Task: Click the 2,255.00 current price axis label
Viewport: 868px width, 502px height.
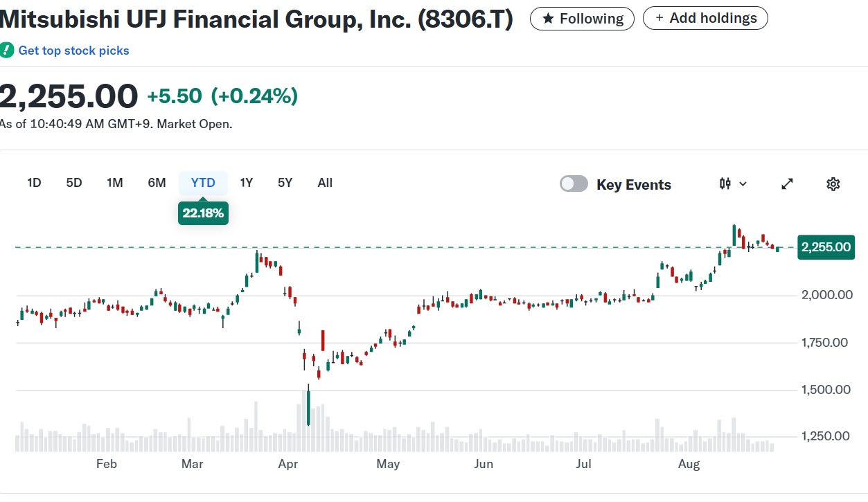Action: [826, 247]
